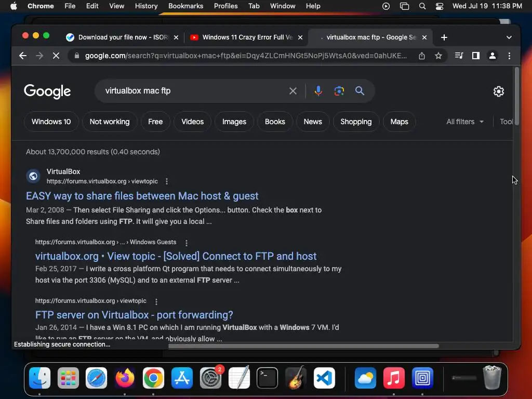Viewport: 532px width, 399px height.
Task: Clear the Google search box
Action: 293,91
